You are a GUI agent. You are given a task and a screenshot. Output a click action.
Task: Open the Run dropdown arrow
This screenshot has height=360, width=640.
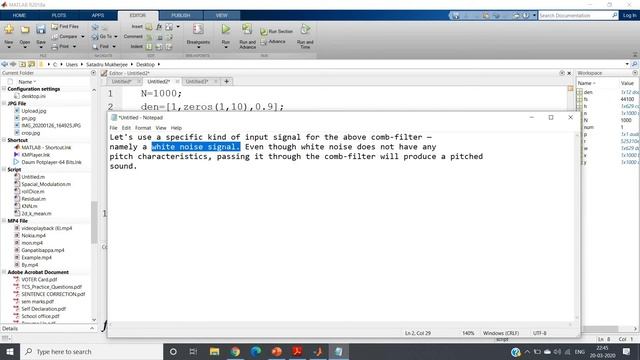(x=226, y=47)
